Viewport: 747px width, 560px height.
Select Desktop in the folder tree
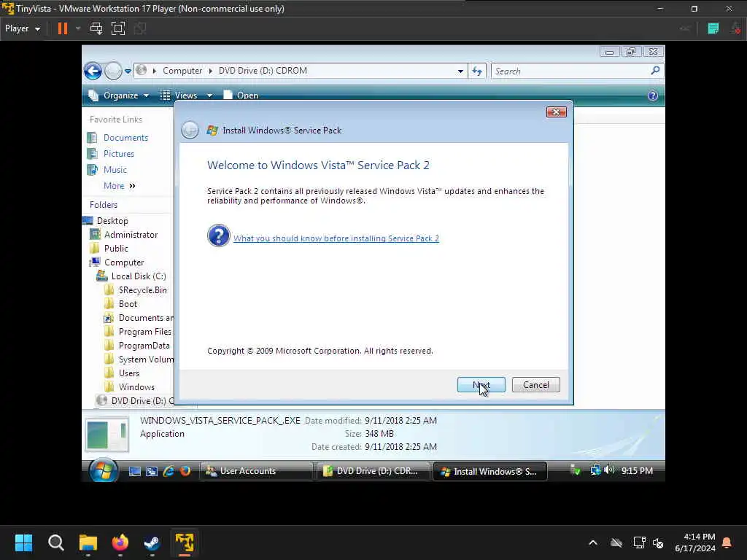pyautogui.click(x=112, y=221)
